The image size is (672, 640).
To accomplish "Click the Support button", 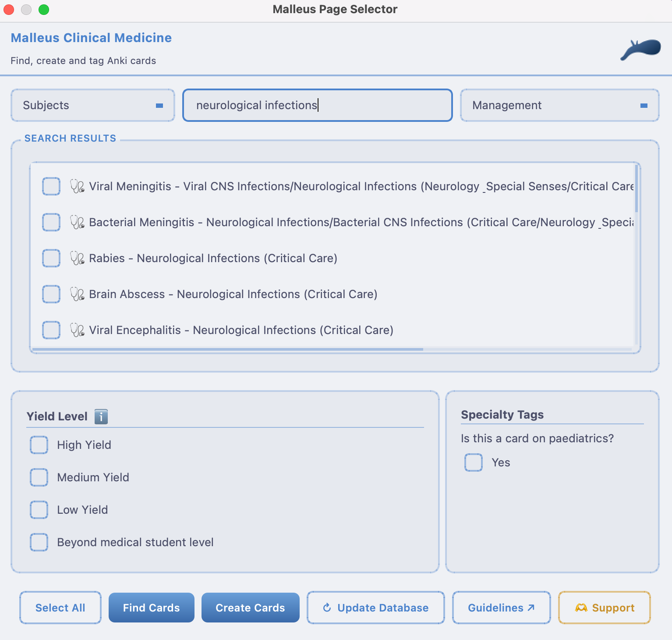I will tap(604, 608).
